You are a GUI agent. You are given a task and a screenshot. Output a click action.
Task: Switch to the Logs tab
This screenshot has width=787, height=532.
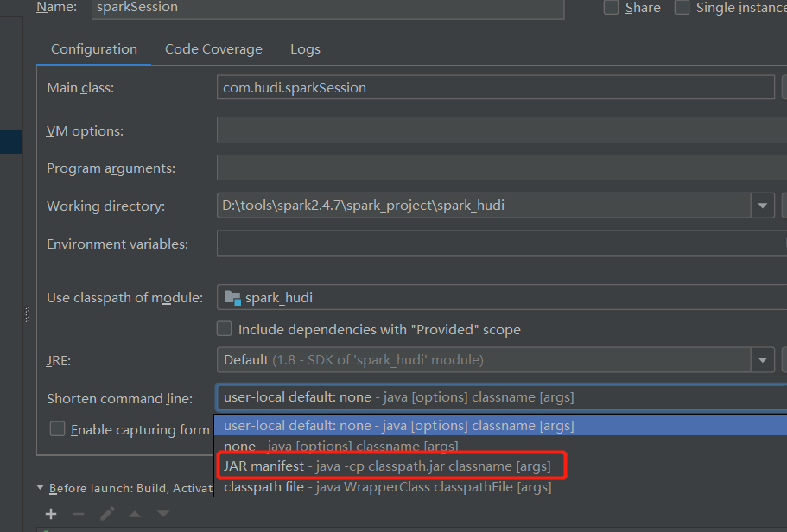305,49
